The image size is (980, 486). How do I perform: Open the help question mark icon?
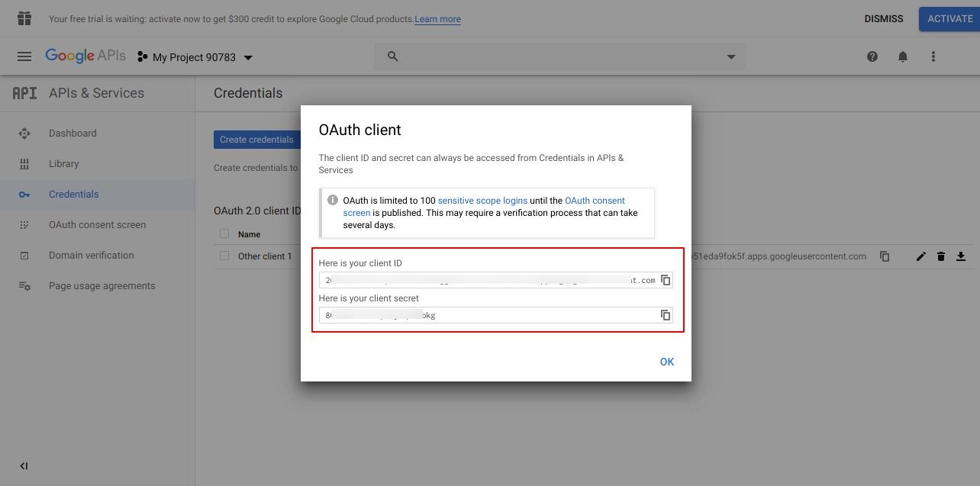tap(872, 56)
